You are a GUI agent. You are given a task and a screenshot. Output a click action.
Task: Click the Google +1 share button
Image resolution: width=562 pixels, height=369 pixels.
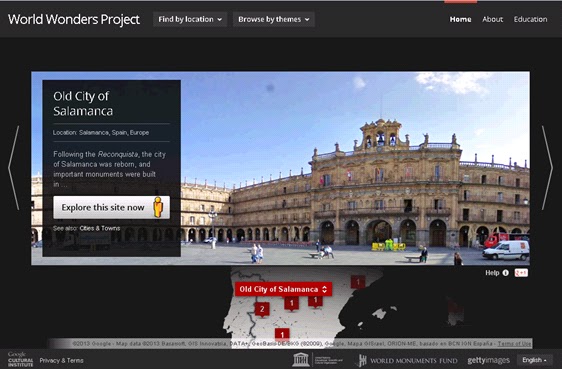click(x=521, y=273)
